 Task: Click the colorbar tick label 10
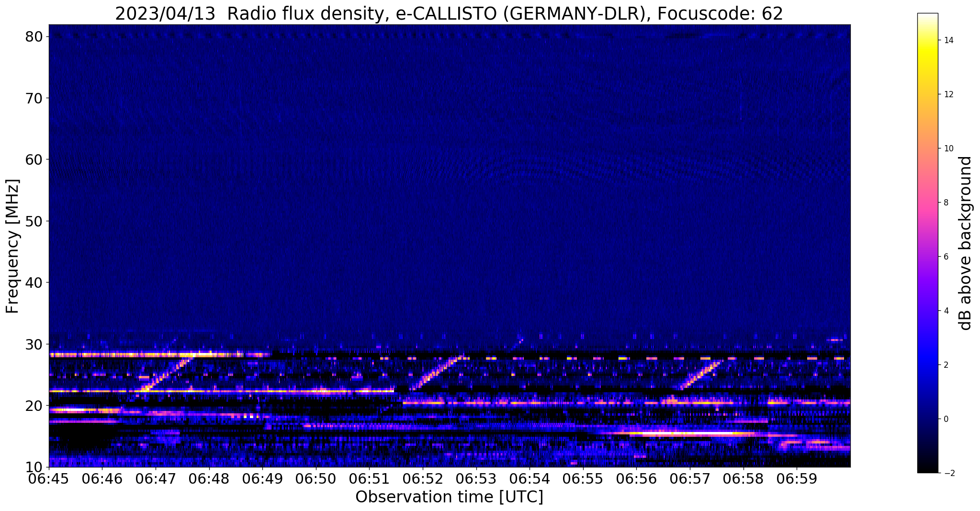coord(948,148)
